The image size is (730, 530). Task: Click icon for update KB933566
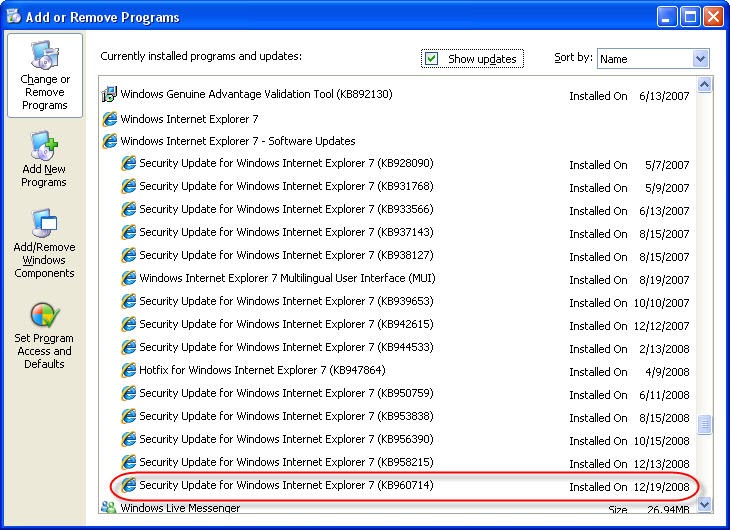(x=128, y=209)
